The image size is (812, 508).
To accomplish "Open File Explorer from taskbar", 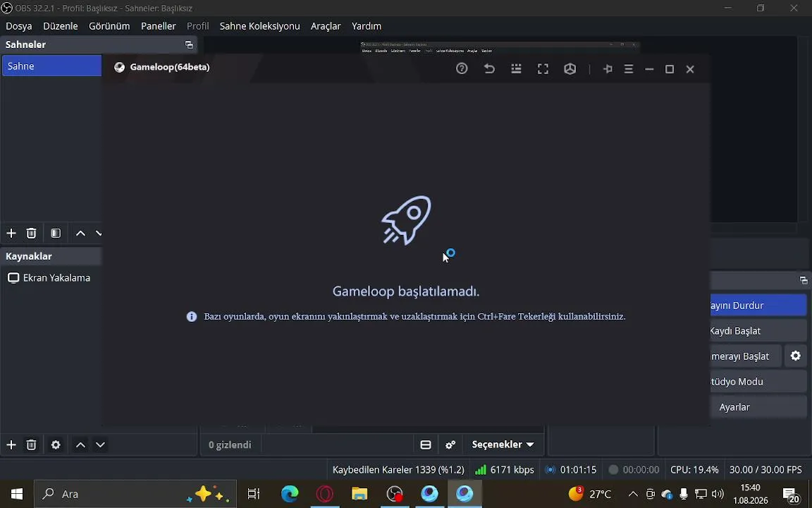I will coord(359,494).
